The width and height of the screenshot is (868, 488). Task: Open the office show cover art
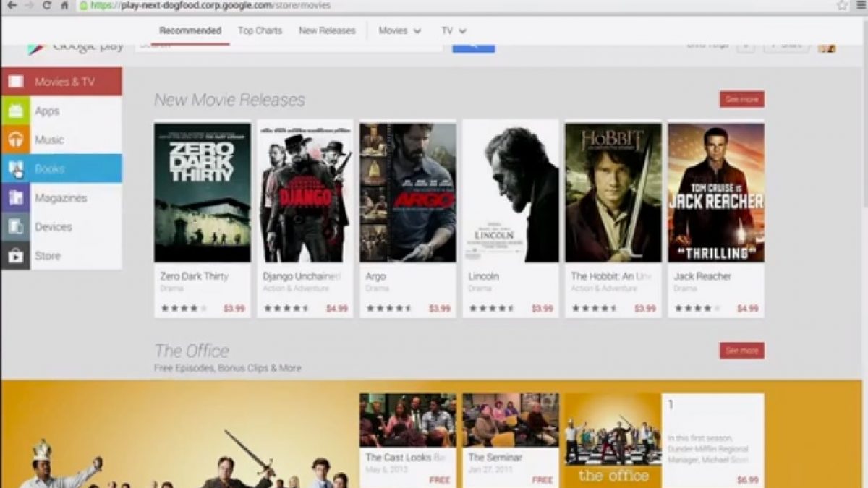click(x=613, y=440)
